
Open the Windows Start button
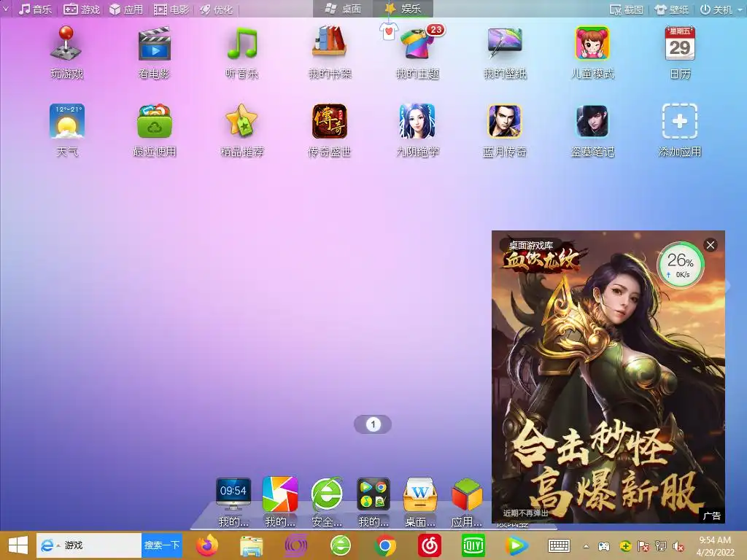coord(18,545)
